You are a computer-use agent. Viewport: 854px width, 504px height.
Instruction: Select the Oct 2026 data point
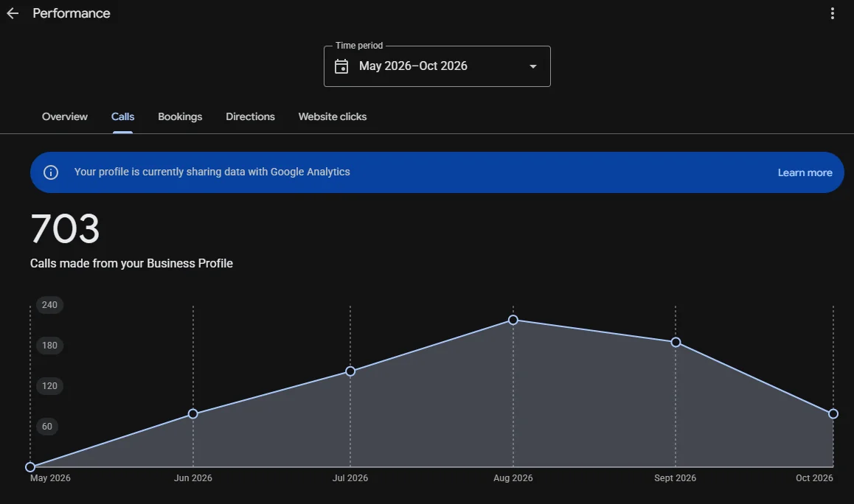[833, 414]
